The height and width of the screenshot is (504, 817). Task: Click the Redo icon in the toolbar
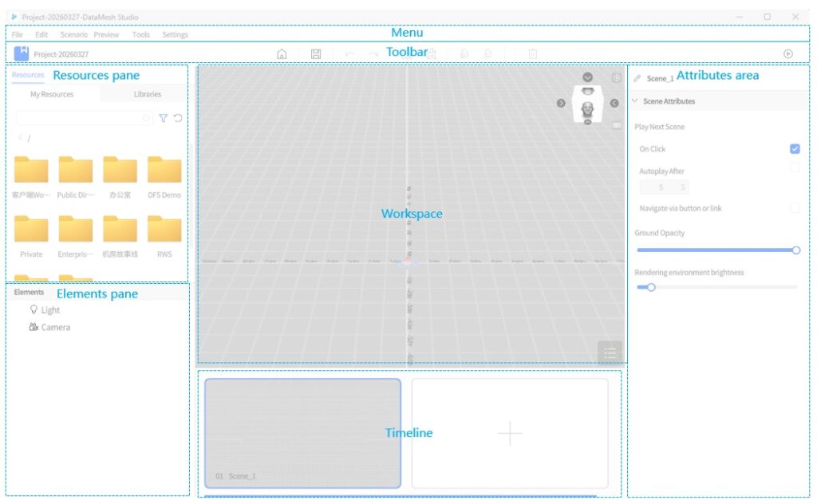375,52
